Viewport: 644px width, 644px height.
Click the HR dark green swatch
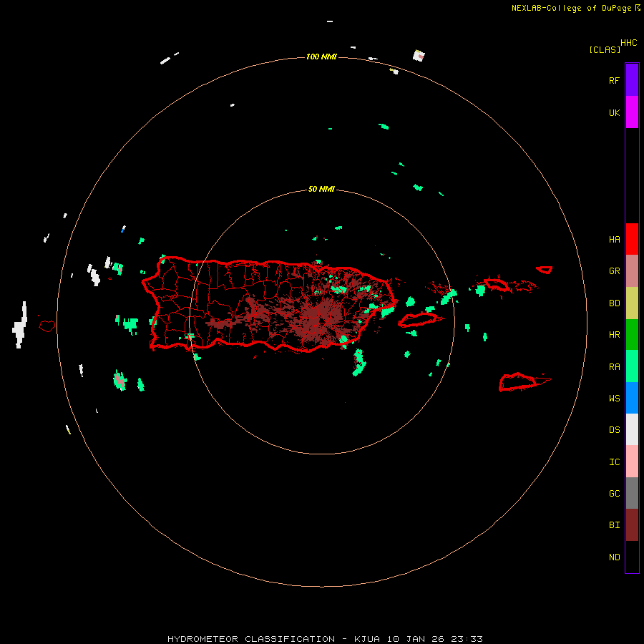[x=632, y=334]
